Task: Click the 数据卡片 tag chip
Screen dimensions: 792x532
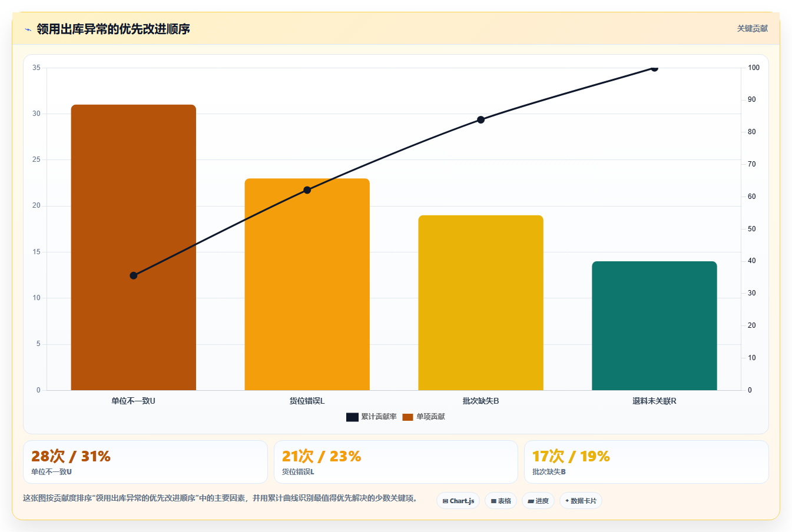Action: 581,501
